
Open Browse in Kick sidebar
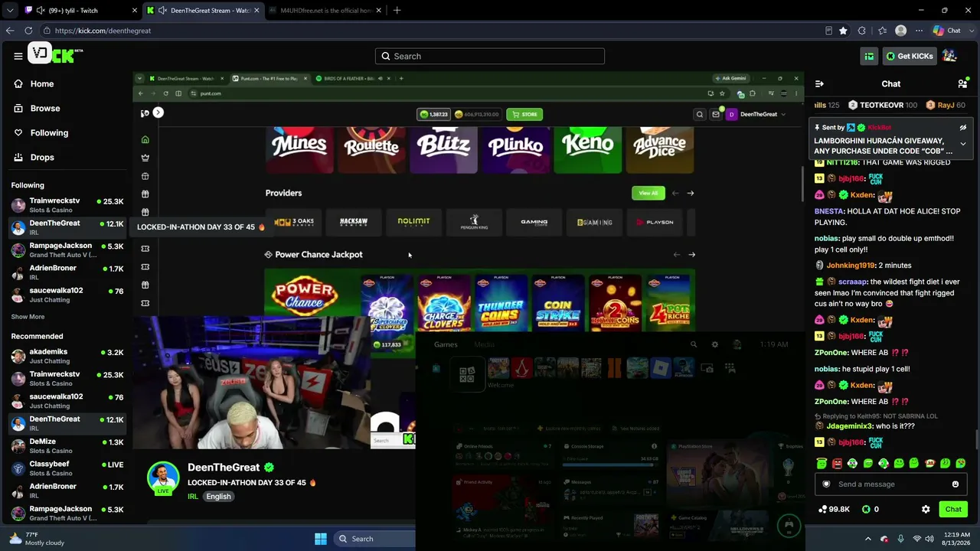point(38,109)
